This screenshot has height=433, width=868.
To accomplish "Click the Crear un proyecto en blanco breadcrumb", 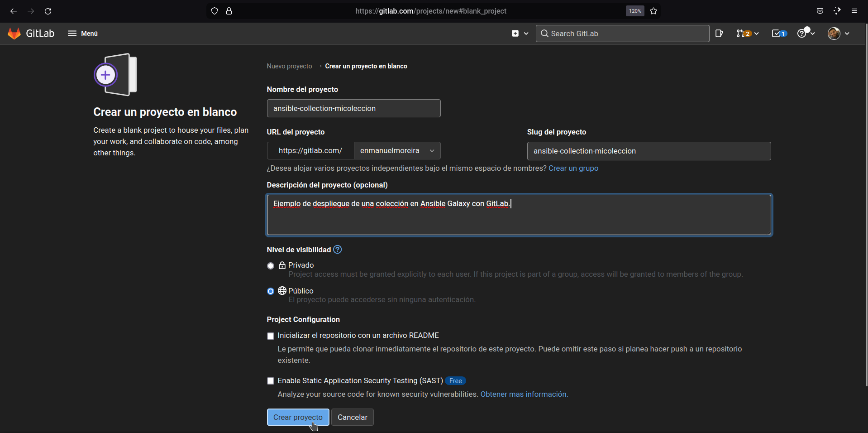I will [x=366, y=66].
